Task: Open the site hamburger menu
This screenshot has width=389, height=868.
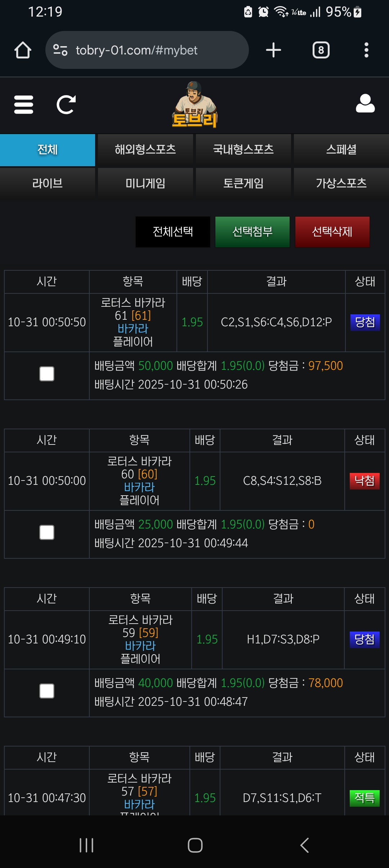Action: pos(24,105)
